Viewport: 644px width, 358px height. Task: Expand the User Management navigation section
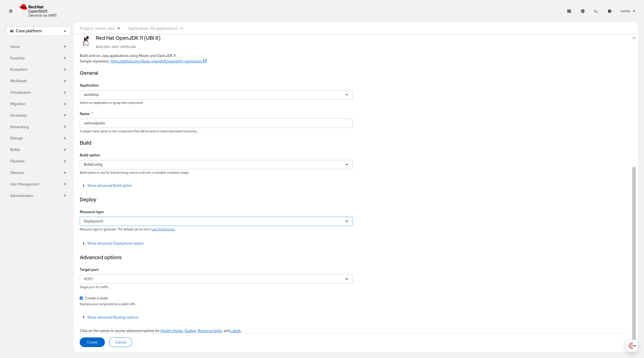coord(38,184)
